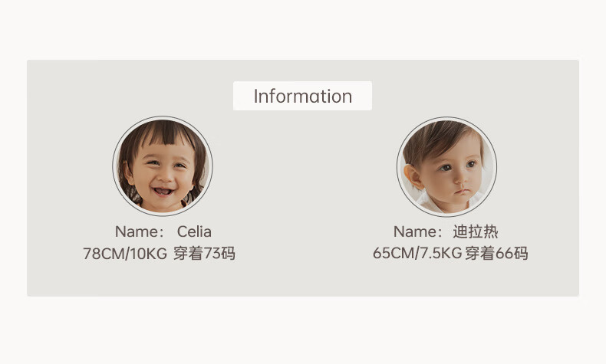Click 78CM in Celia's height info

click(101, 254)
